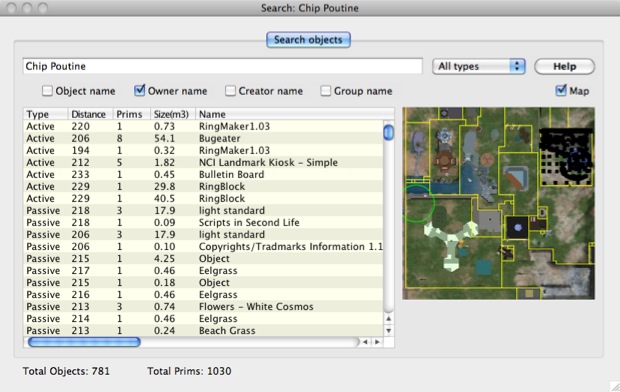620x392 pixels.
Task: Select the Object row with size 0.18
Action: pos(203,283)
